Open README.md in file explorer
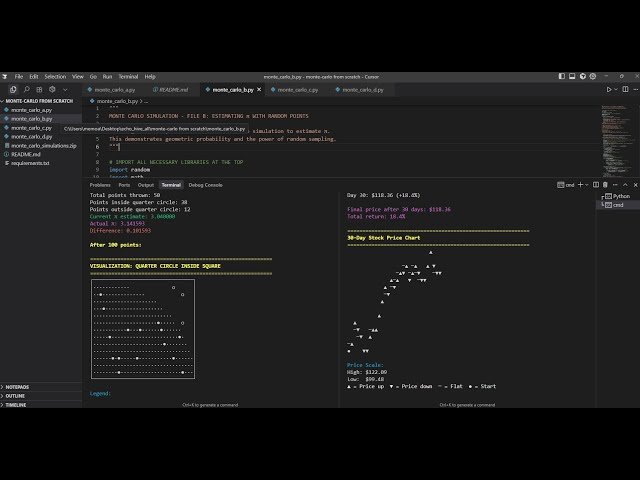 pos(26,154)
